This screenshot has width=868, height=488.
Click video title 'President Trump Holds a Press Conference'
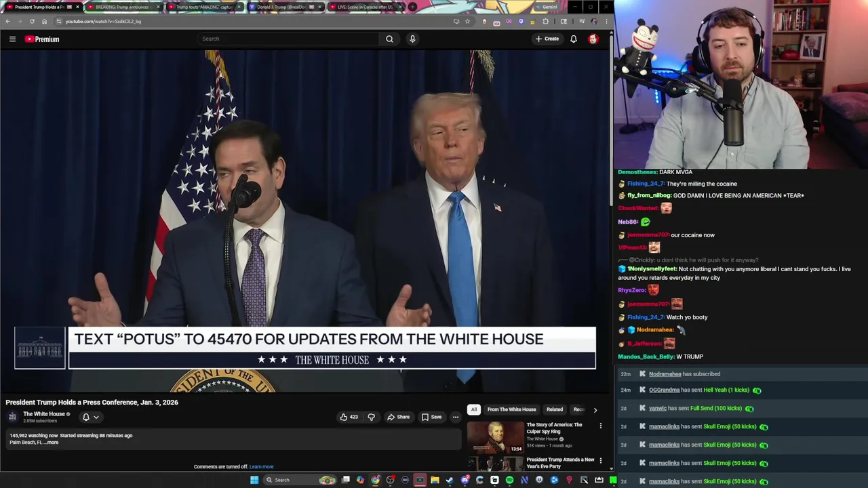click(92, 403)
